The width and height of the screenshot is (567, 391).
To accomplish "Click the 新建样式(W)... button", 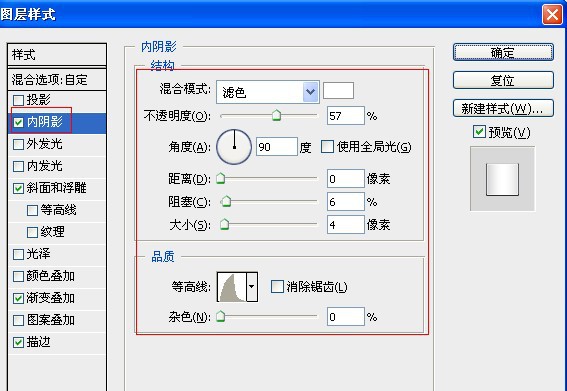I will click(x=503, y=108).
